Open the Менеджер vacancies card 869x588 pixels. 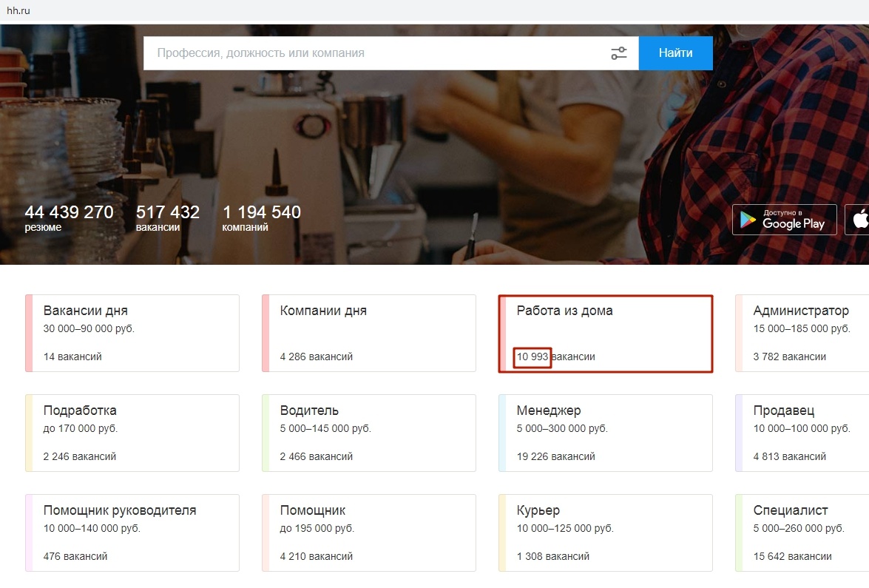(x=606, y=433)
